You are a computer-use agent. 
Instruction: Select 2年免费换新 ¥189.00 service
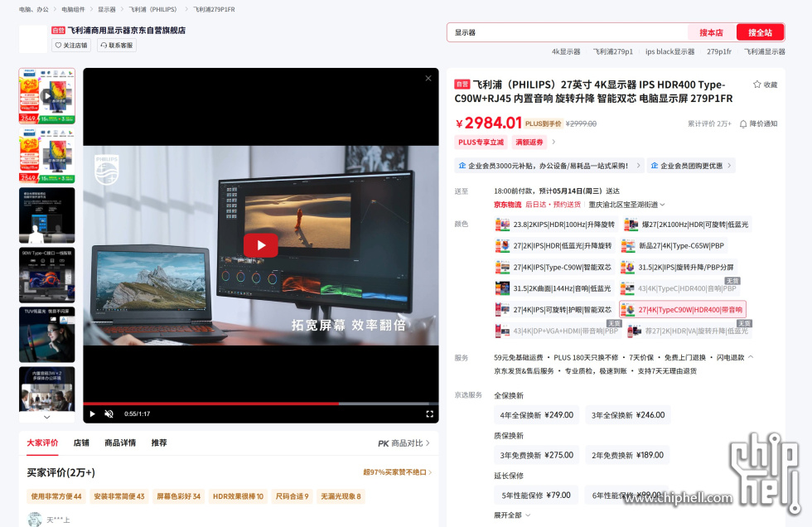627,456
